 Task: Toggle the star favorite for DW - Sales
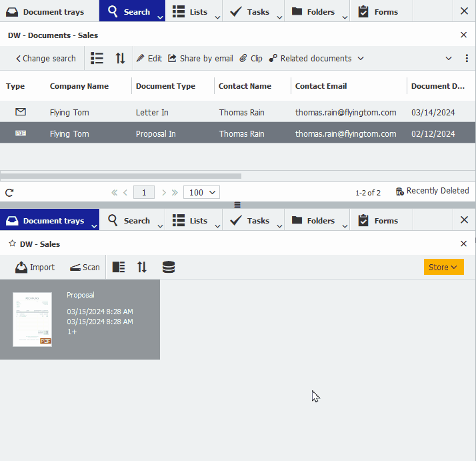pyautogui.click(x=12, y=244)
